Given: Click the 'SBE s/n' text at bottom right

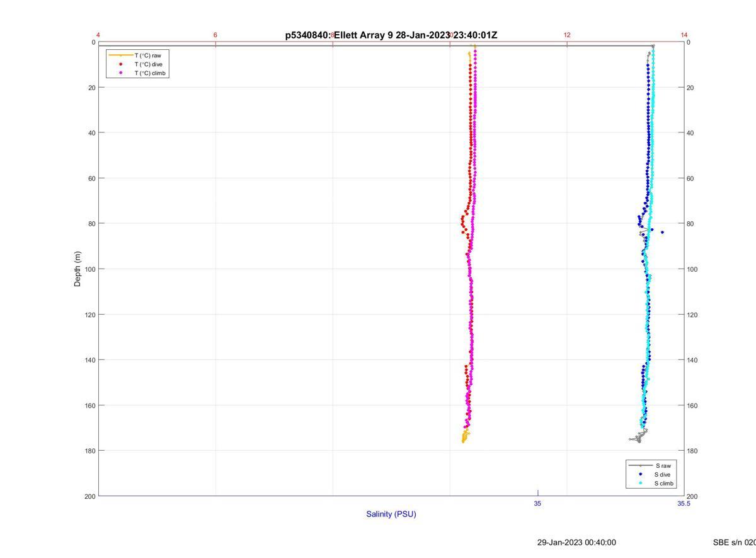Looking at the screenshot, I should point(735,542).
